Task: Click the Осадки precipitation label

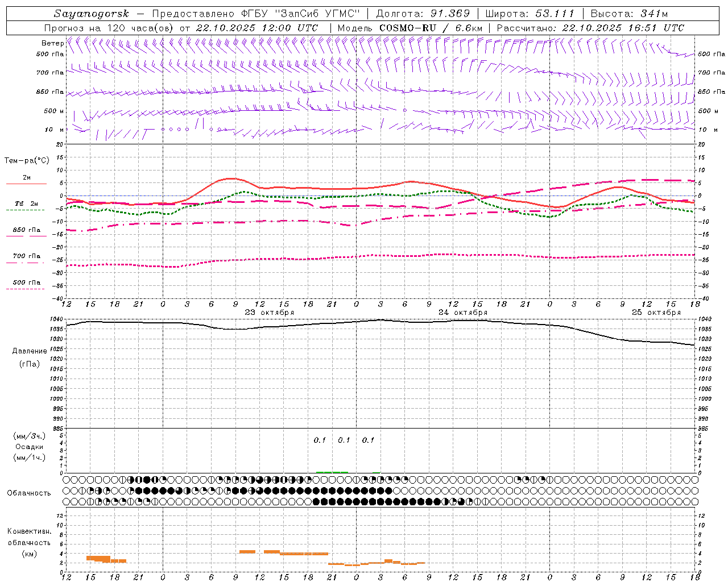Action: coord(30,447)
